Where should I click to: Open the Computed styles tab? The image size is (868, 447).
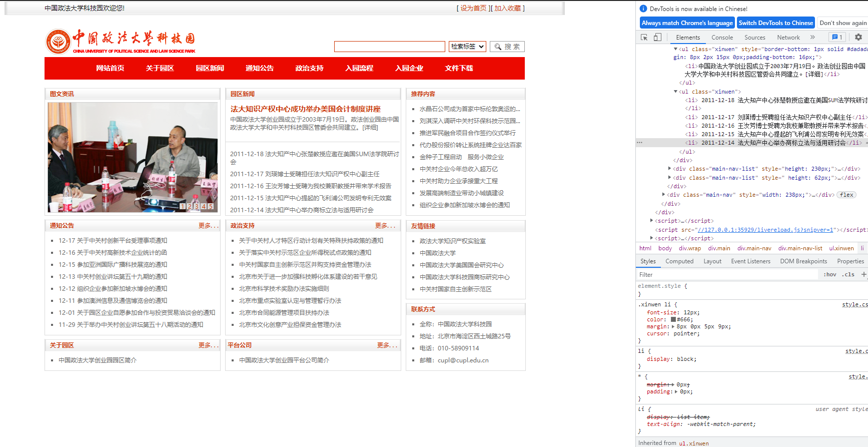[x=679, y=261]
